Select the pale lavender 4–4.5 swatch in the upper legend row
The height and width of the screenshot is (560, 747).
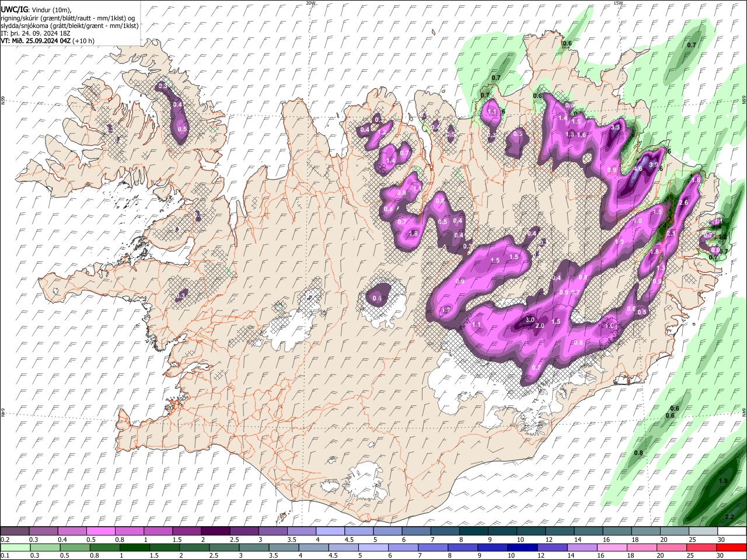point(330,531)
